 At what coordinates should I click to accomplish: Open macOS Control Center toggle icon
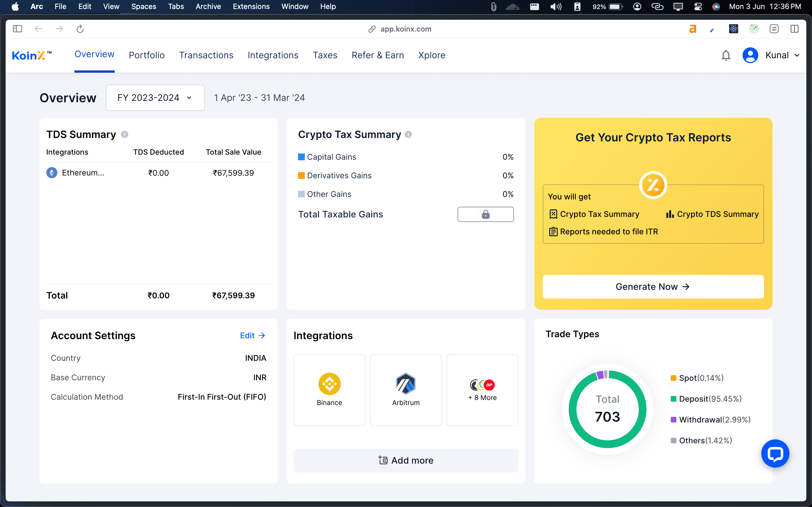(x=698, y=7)
